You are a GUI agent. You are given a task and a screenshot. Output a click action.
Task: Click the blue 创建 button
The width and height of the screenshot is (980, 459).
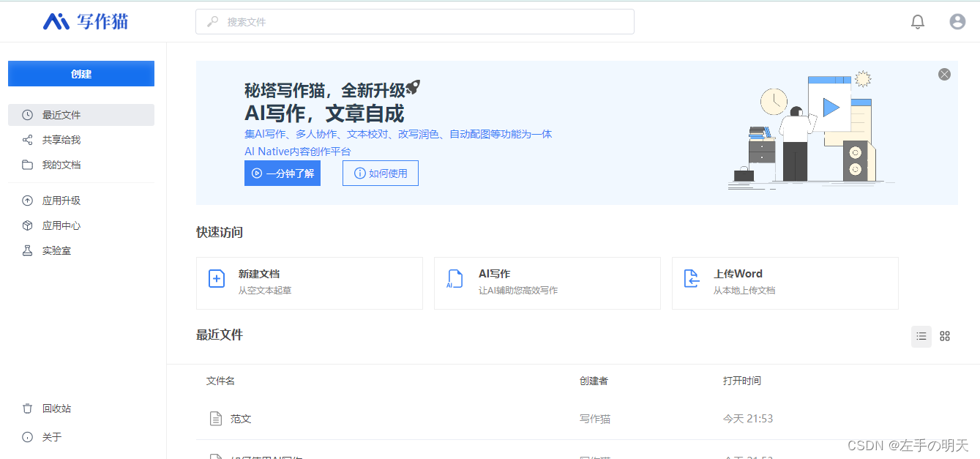(81, 74)
